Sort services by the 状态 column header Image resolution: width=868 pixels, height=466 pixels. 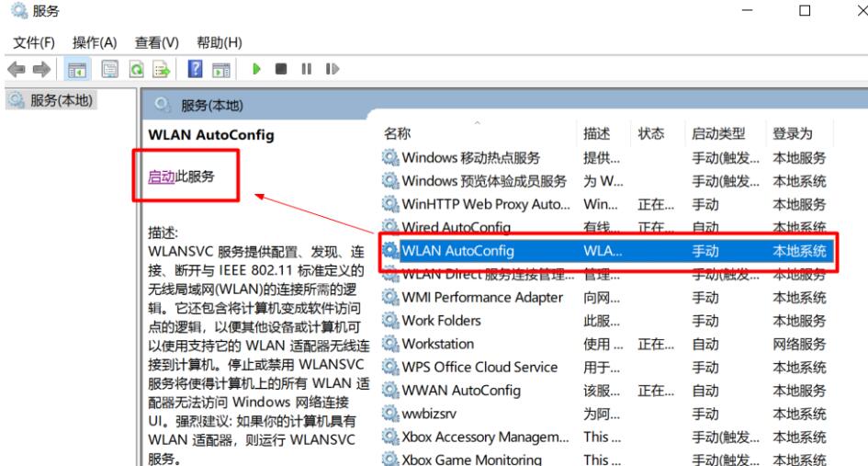650,134
